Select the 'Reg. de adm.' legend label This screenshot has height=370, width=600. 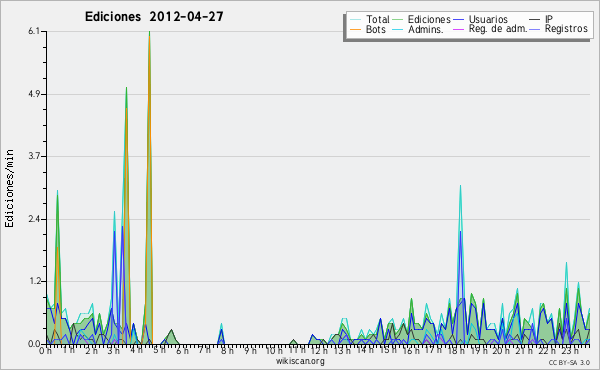[498, 29]
